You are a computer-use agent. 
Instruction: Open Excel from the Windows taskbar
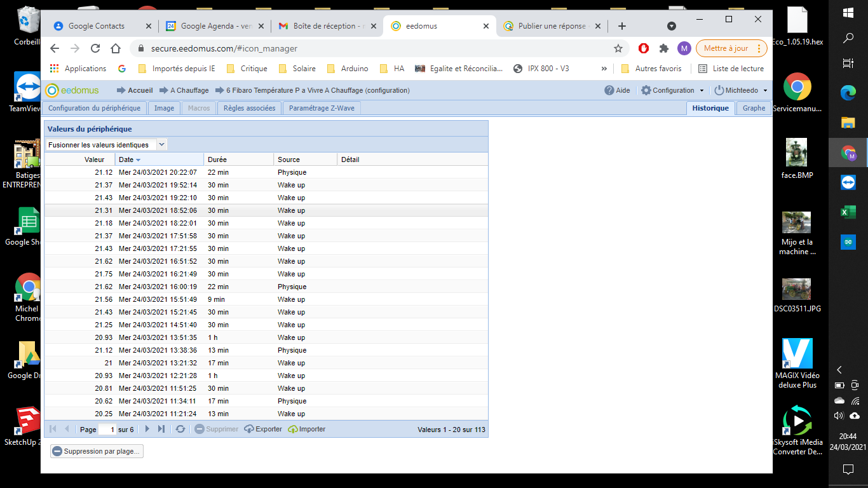click(848, 212)
